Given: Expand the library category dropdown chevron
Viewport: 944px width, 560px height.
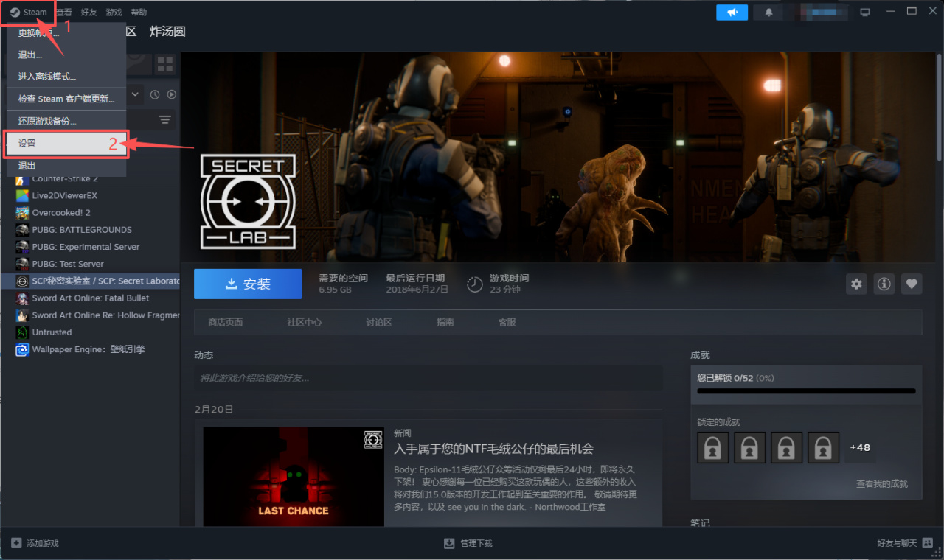Looking at the screenshot, I should point(135,94).
